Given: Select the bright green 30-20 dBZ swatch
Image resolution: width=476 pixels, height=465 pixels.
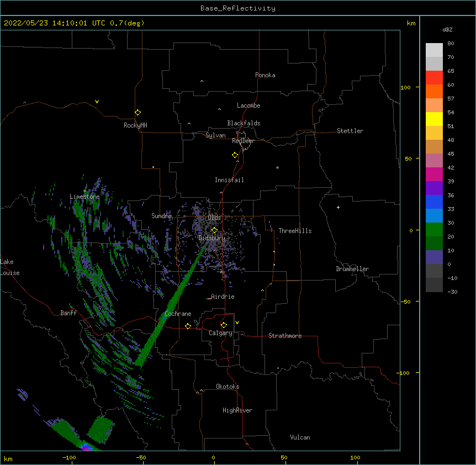Looking at the screenshot, I should 434,230.
